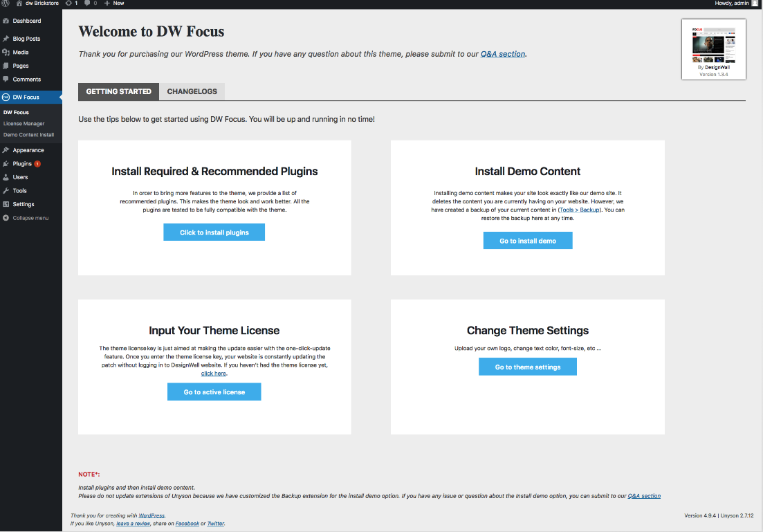Open Q&A section link in the welcome message

[x=503, y=54]
